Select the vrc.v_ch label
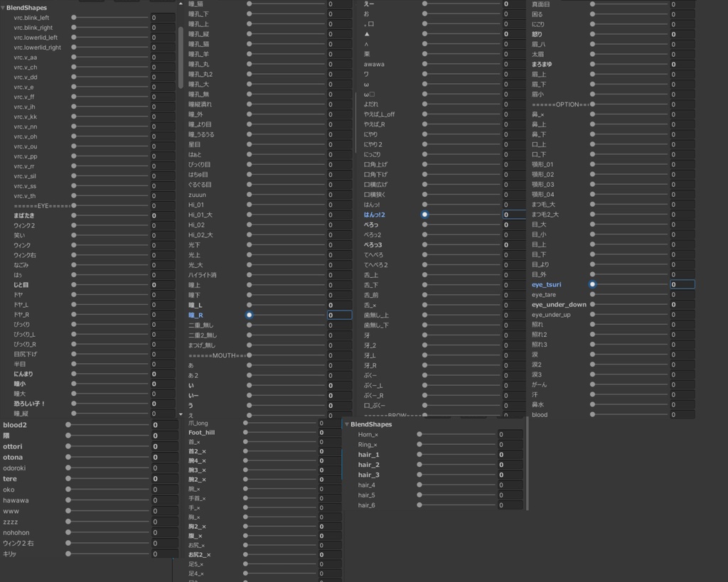Viewport: 728px width, 582px height. 25,67
